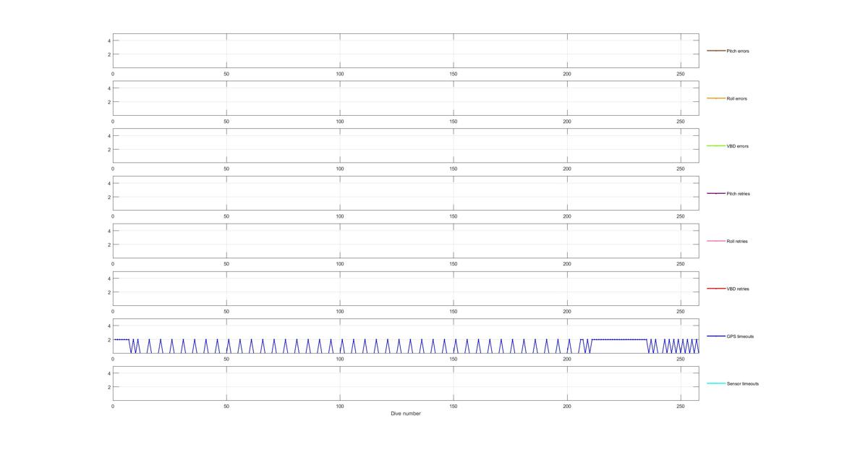Click the red VBD retries legend line
This screenshot has height=450, width=868.
point(716,289)
